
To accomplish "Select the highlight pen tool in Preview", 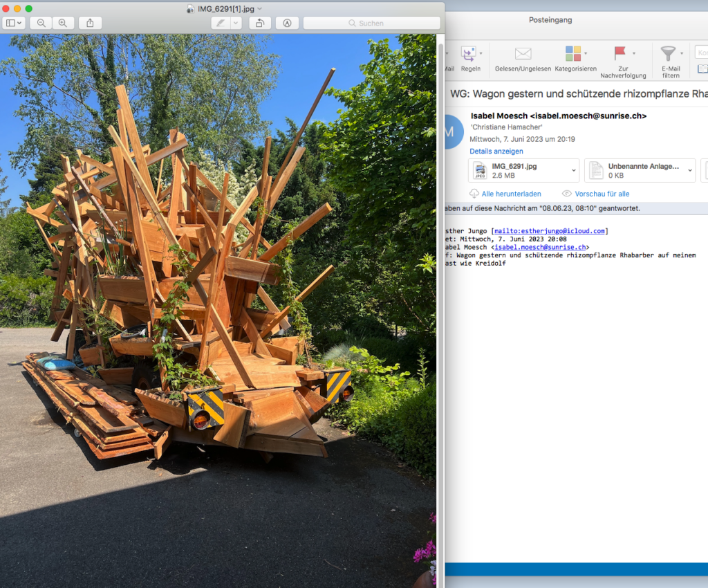I will 221,23.
